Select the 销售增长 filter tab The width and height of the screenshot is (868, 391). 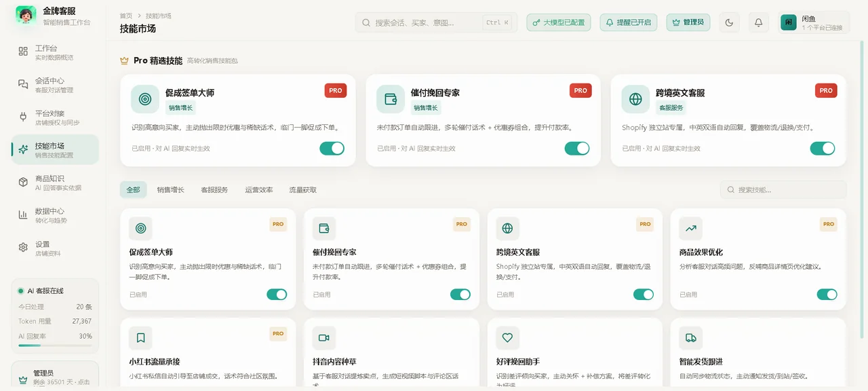(x=170, y=190)
